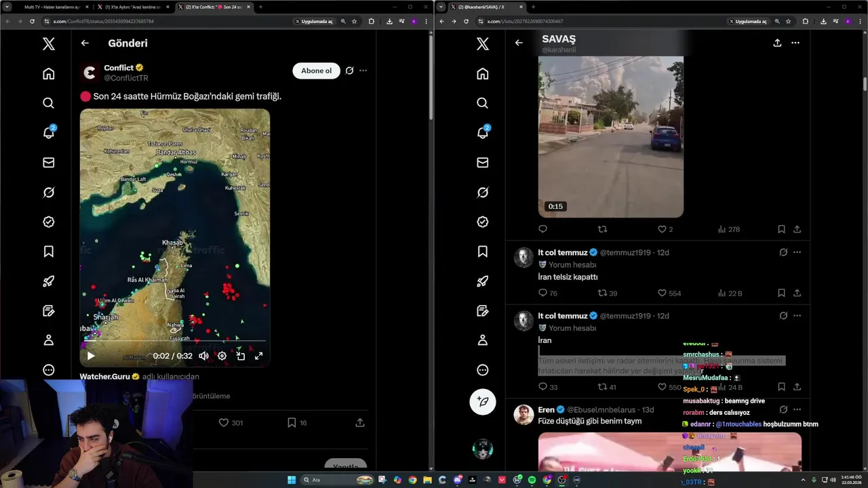Open more menu on 'İran telsiz kapattı' post
Image resolution: width=868 pixels, height=488 pixels.
pyautogui.click(x=797, y=252)
